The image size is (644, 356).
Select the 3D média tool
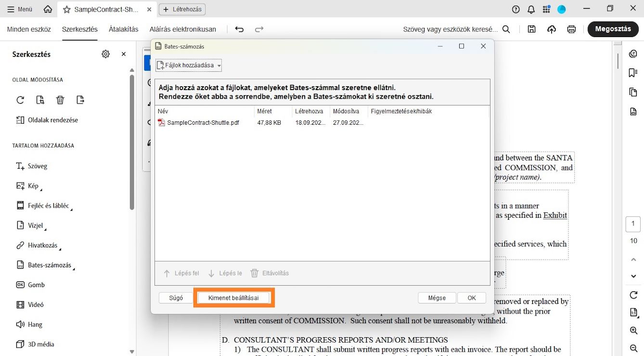[35, 344]
